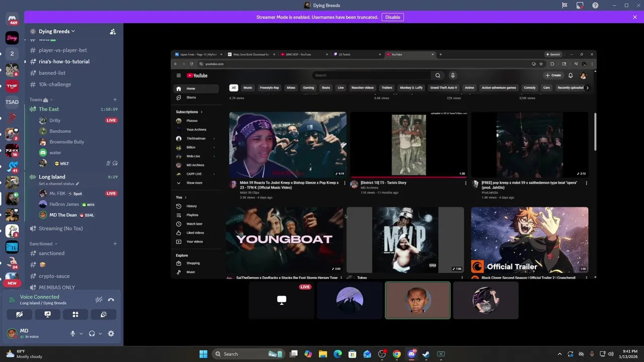Open the Activities launcher button
This screenshot has height=362, width=644.
tap(75, 314)
